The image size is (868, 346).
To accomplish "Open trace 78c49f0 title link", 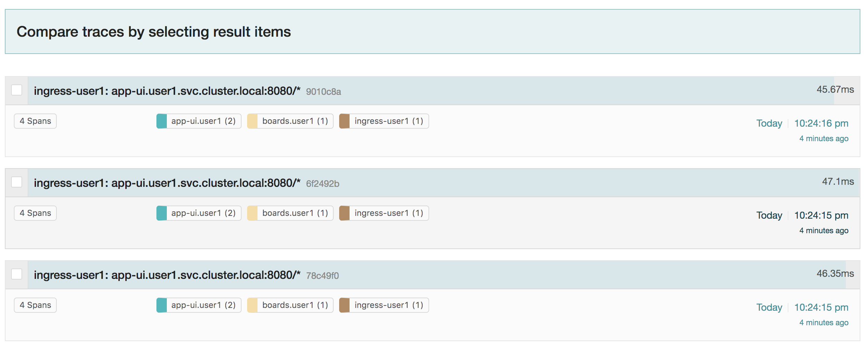I will point(187,275).
